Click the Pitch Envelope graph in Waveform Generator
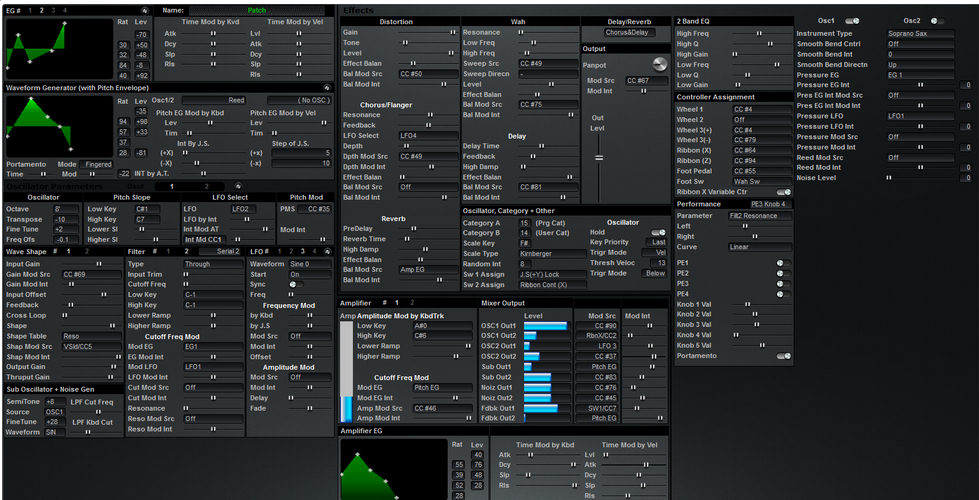Screen dimensions: 979x500 (59, 125)
